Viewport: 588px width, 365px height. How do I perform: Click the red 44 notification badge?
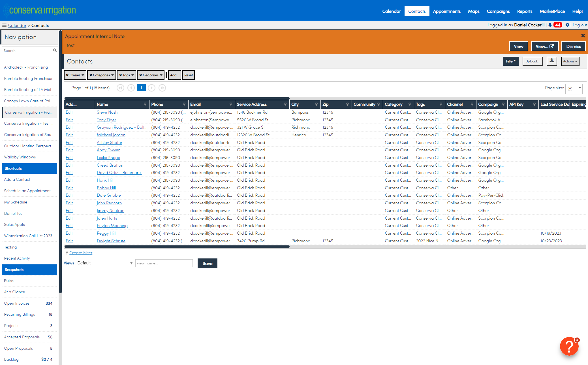click(x=558, y=25)
